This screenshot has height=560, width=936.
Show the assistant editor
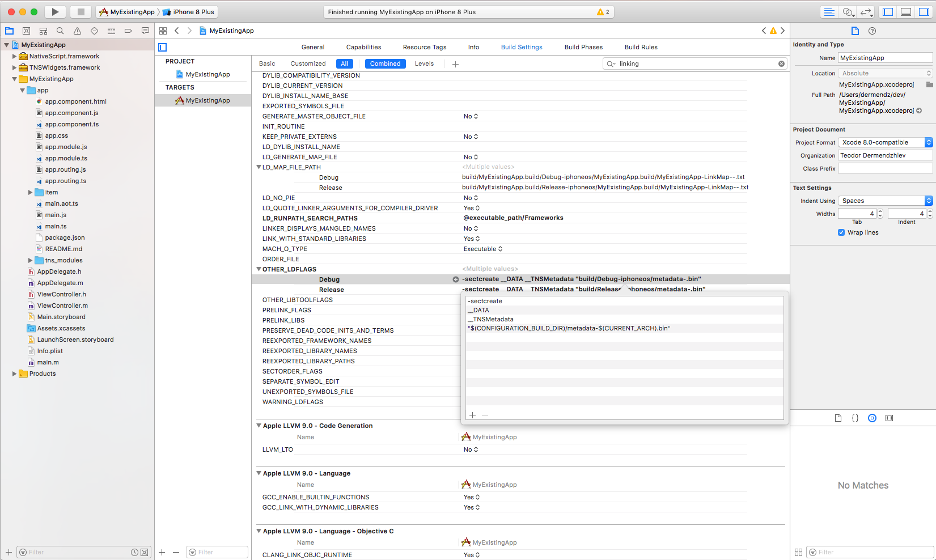[x=848, y=12]
